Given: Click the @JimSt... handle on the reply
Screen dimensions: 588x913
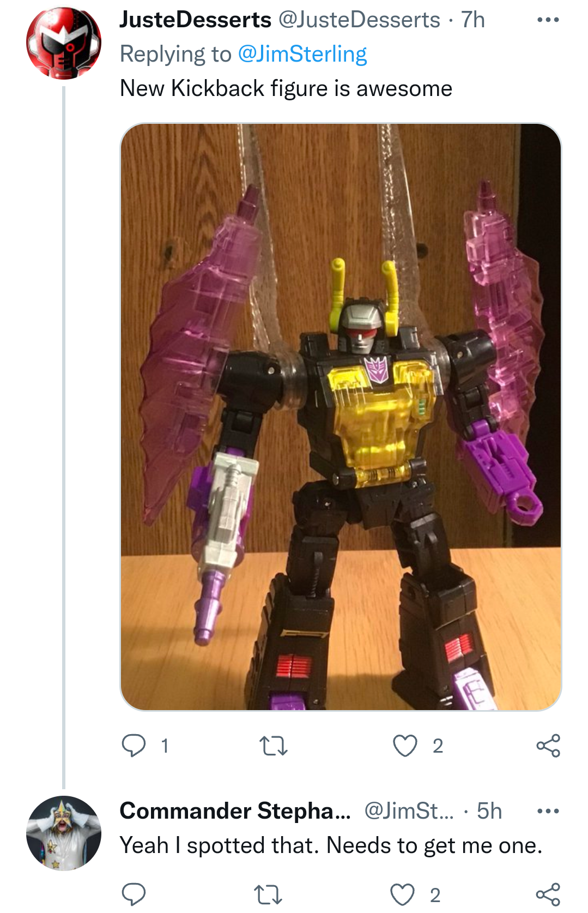Looking at the screenshot, I should [409, 811].
